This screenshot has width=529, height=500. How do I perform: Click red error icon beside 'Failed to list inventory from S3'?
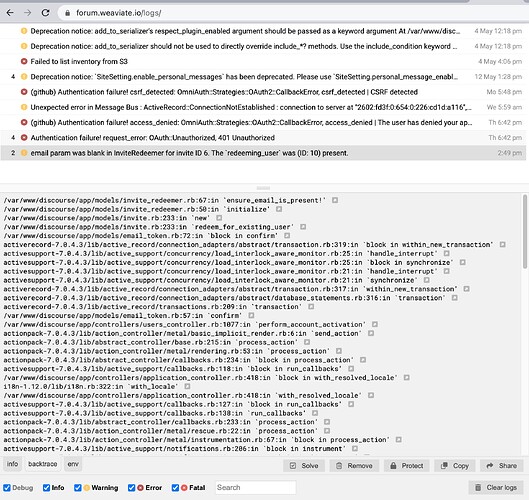click(x=24, y=61)
